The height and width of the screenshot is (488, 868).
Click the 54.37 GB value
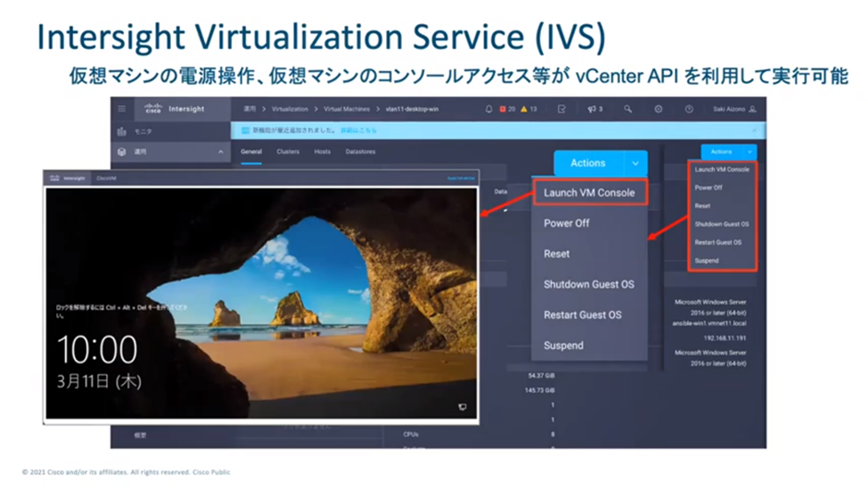pyautogui.click(x=541, y=375)
